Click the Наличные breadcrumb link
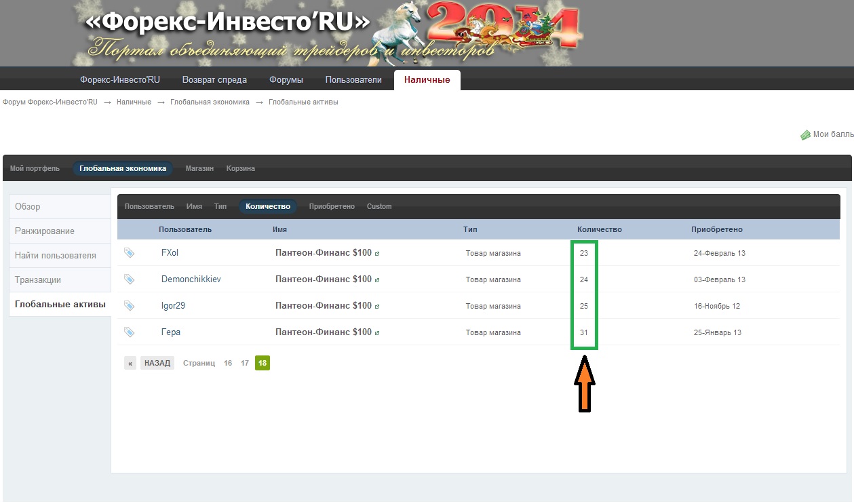 point(134,102)
